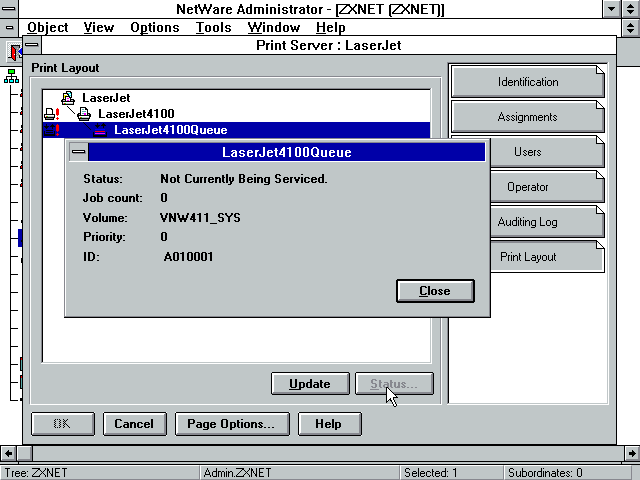Click the horizontal scrollbar thumb
Screen dimensions: 640x480
click(25, 453)
